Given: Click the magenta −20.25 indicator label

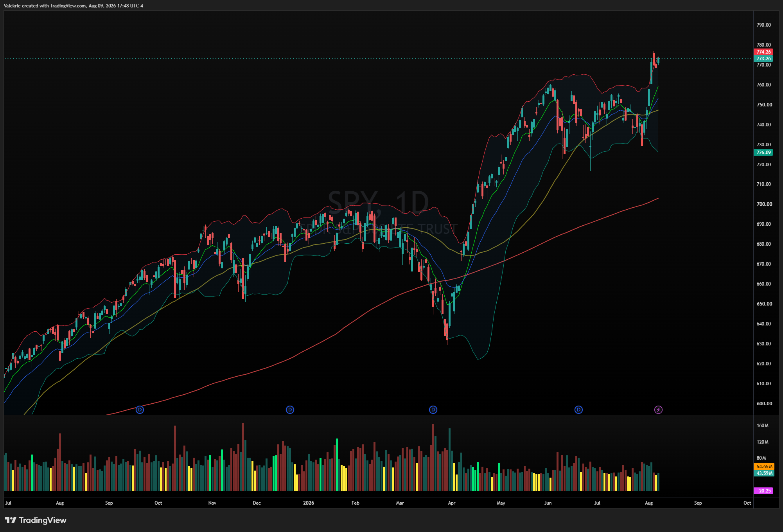Looking at the screenshot, I should click(763, 491).
